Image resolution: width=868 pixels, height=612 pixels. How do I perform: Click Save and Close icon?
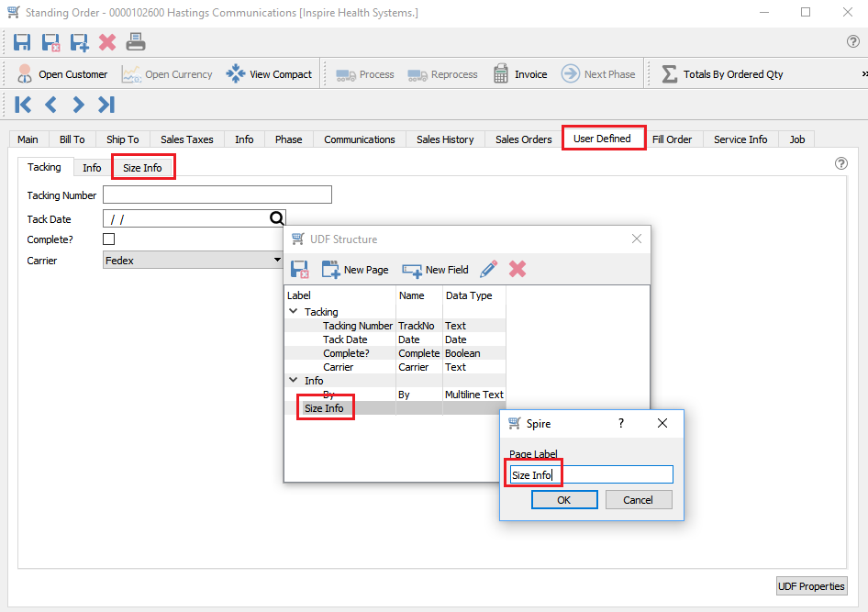pyautogui.click(x=51, y=42)
